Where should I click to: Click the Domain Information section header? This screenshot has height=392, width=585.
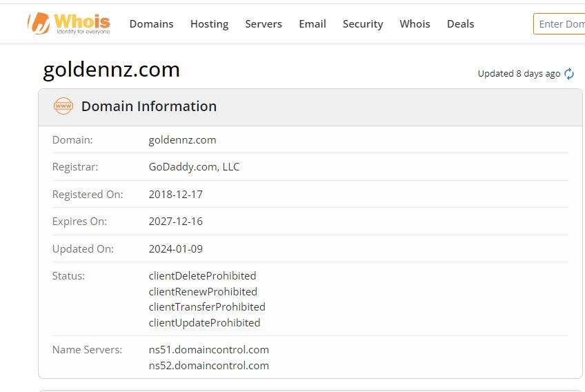[x=310, y=107]
